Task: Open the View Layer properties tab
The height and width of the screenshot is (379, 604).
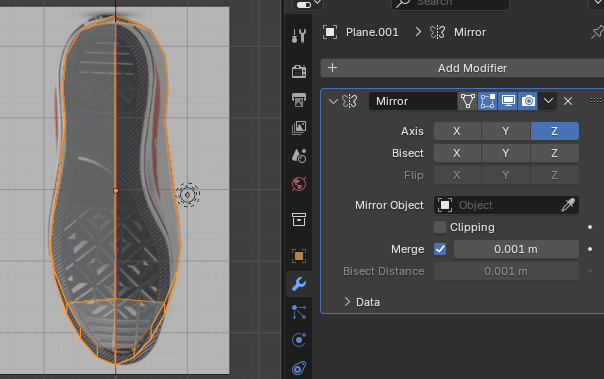Action: click(x=299, y=128)
